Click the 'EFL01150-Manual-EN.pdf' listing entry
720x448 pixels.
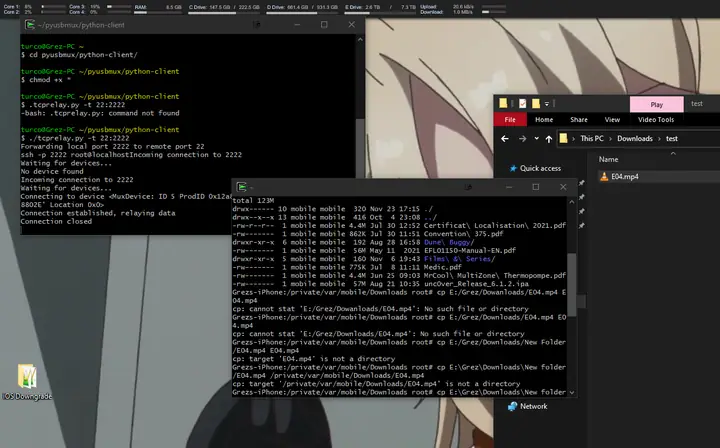click(470, 251)
